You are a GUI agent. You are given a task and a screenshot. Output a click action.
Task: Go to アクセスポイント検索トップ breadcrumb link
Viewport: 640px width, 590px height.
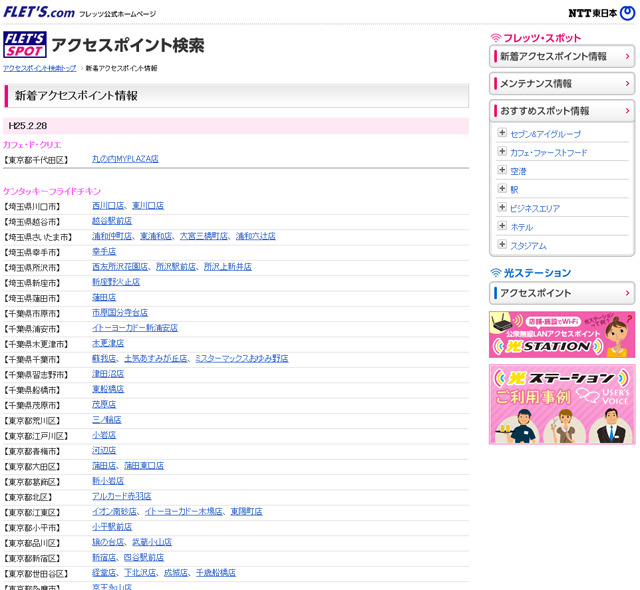tap(40, 68)
